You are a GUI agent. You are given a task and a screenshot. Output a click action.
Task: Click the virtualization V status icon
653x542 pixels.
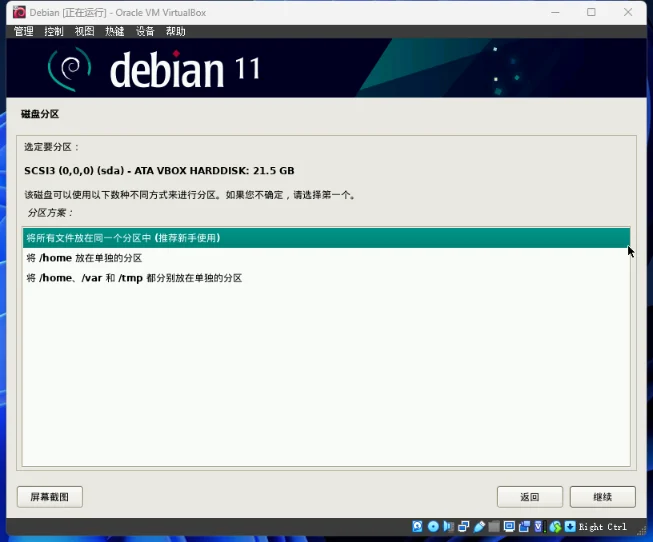click(538, 527)
